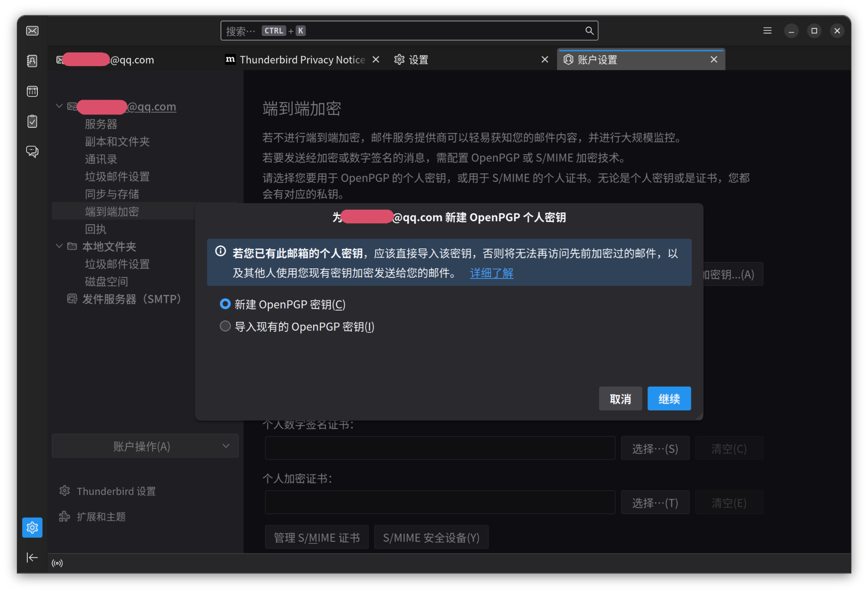Collapse the 本地文件夹 tree node

coord(59,246)
